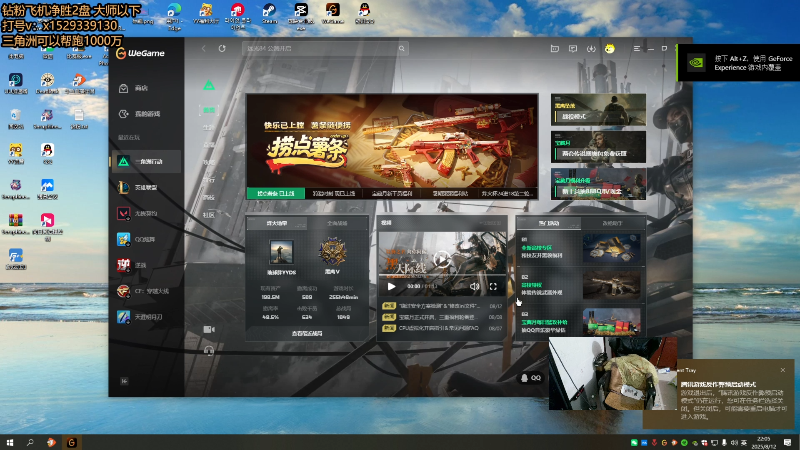Open activity 03 with red containers thumbnail
800x450 pixels.
pos(581,321)
